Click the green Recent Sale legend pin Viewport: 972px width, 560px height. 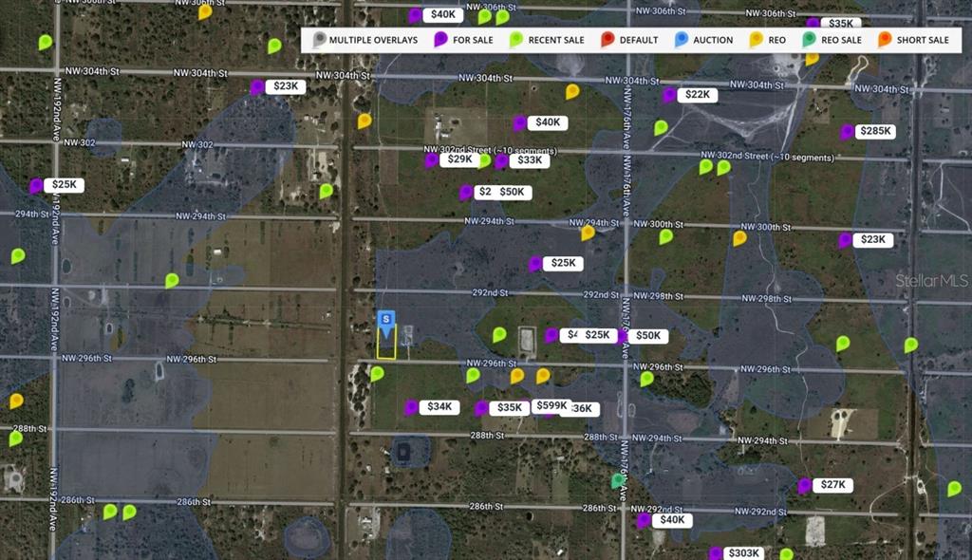[517, 40]
